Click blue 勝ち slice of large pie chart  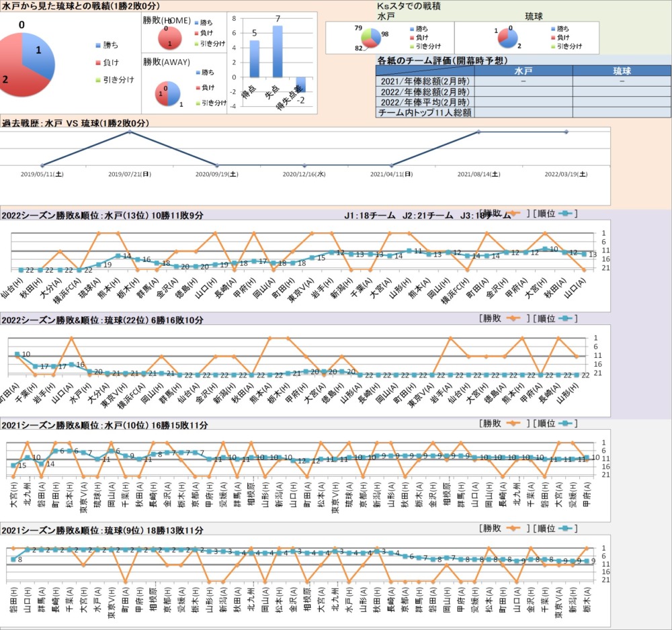pyautogui.click(x=38, y=54)
